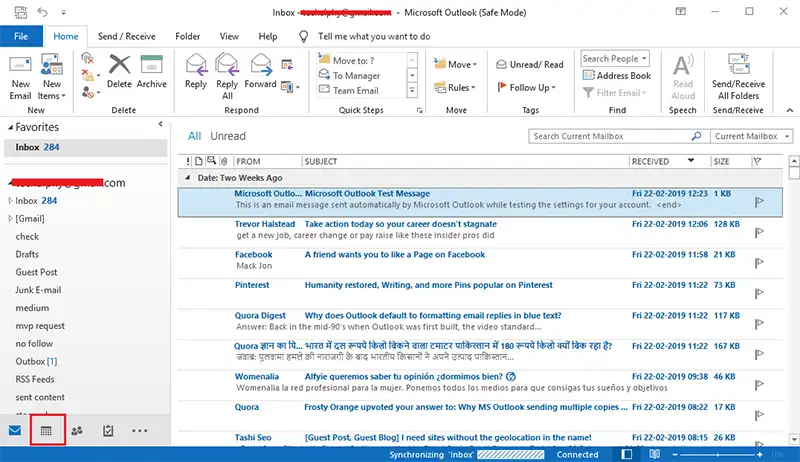Viewport: 800px width, 462px height.
Task: Expand the Quick Steps gallery
Action: point(412,91)
